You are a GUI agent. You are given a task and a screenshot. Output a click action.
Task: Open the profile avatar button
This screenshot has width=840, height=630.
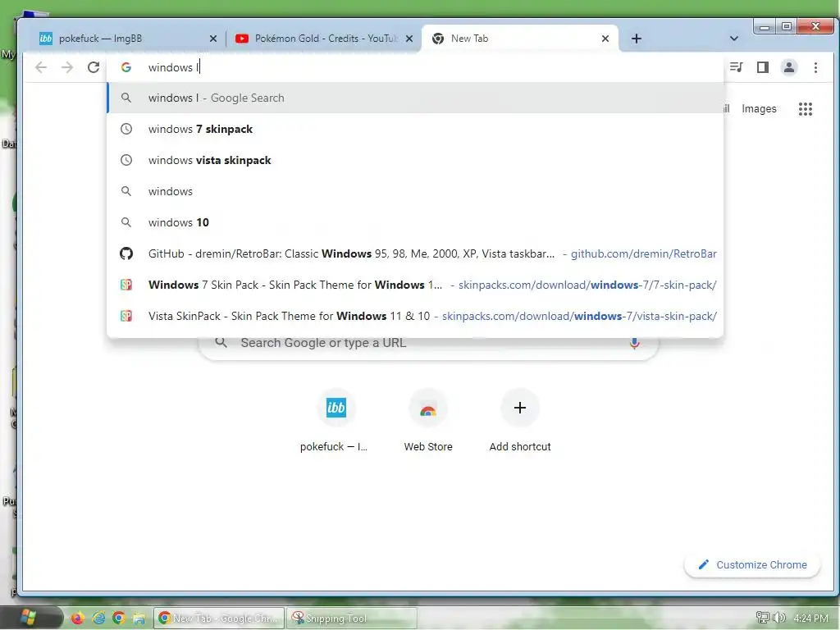[789, 67]
